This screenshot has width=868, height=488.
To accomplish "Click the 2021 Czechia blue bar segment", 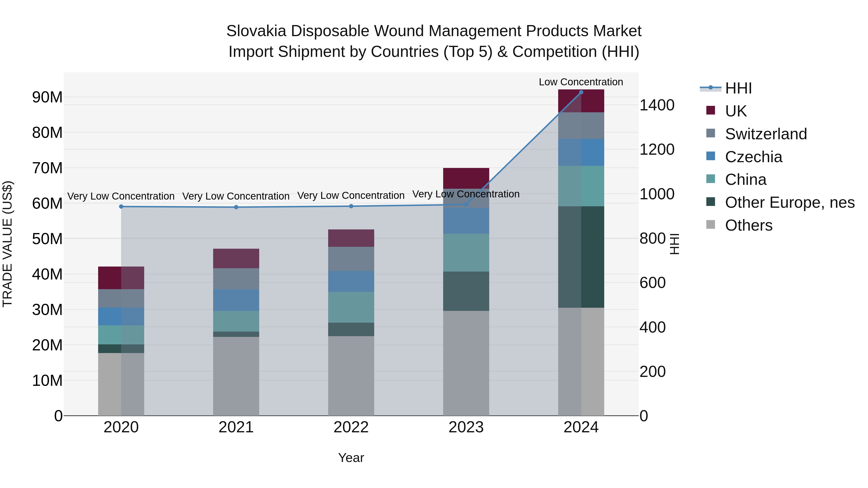I will [236, 300].
